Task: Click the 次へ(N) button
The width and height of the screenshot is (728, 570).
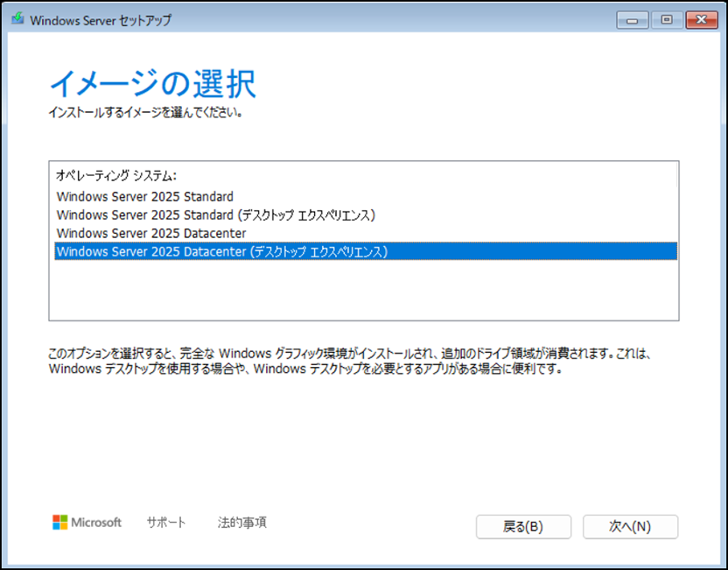Action: pyautogui.click(x=630, y=527)
